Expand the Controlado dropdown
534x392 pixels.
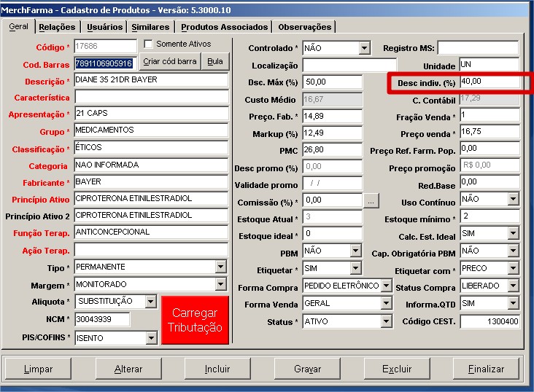click(365, 48)
